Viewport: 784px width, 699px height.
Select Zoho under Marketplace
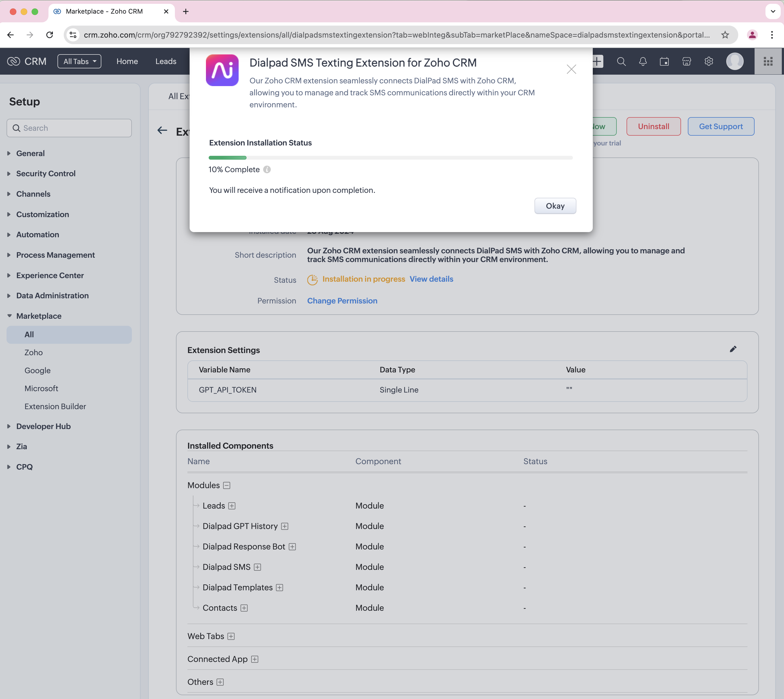click(x=34, y=352)
